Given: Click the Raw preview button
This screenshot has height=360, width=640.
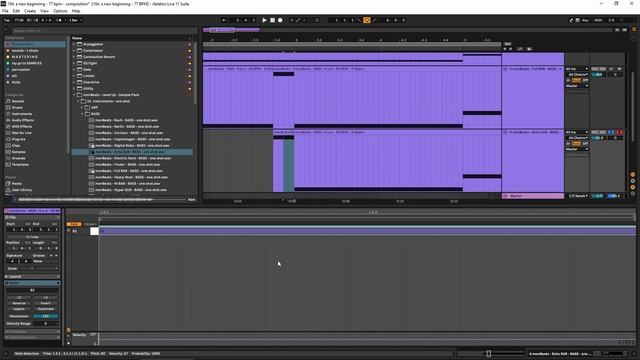Looking at the screenshot, I should tap(191, 200).
